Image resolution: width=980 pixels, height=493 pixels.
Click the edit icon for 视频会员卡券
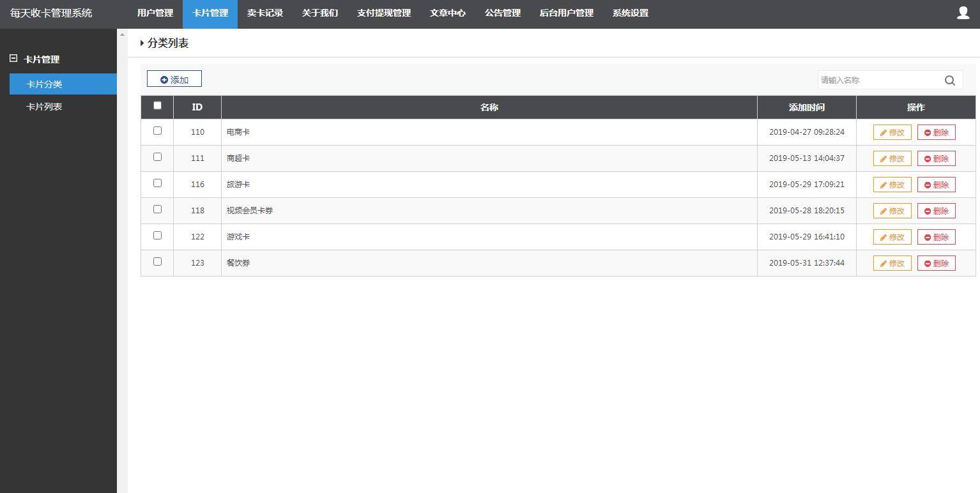click(885, 210)
